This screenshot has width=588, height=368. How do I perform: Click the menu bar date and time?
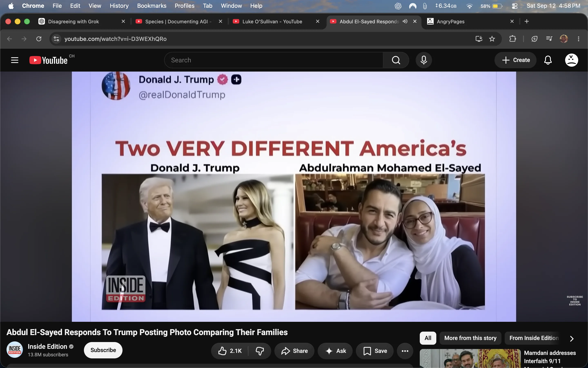coord(553,6)
